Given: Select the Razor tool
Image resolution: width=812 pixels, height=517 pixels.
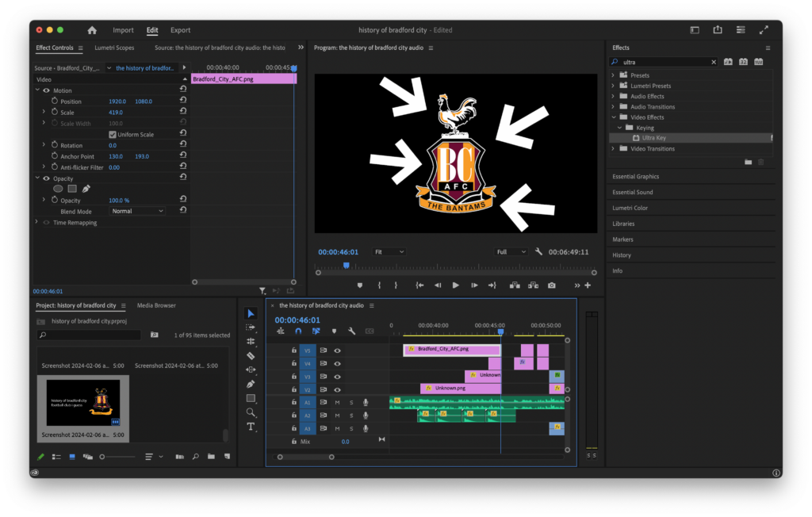Looking at the screenshot, I should (251, 356).
